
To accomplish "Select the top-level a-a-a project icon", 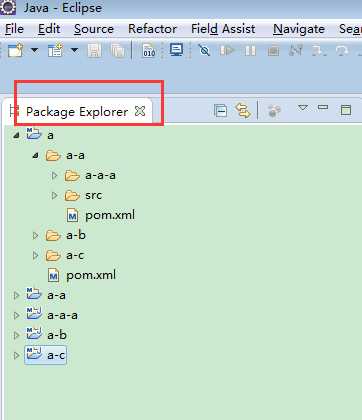I will 34,314.
